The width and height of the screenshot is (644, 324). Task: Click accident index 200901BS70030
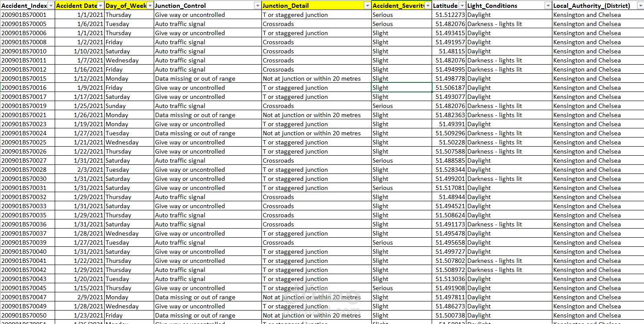tap(27, 179)
